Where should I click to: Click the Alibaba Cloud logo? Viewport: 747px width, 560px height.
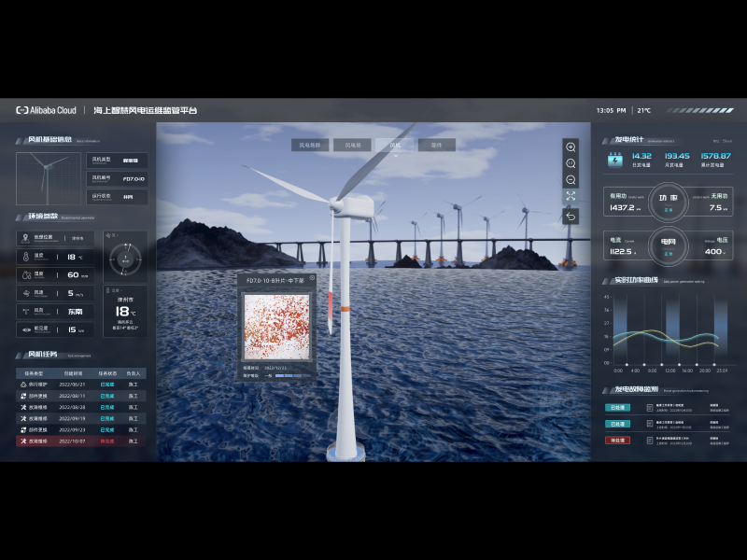pyautogui.click(x=47, y=110)
